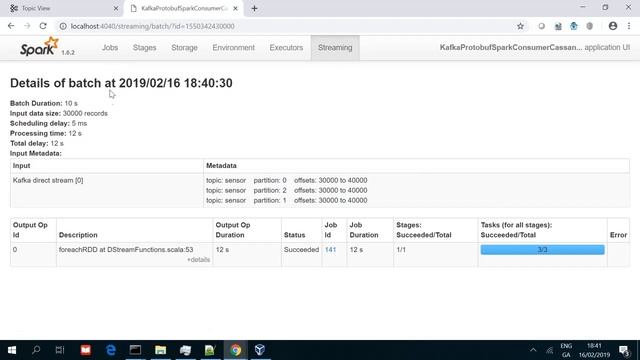Open the VirtualBox taskbar icon
This screenshot has width=640, height=360.
pos(260,350)
